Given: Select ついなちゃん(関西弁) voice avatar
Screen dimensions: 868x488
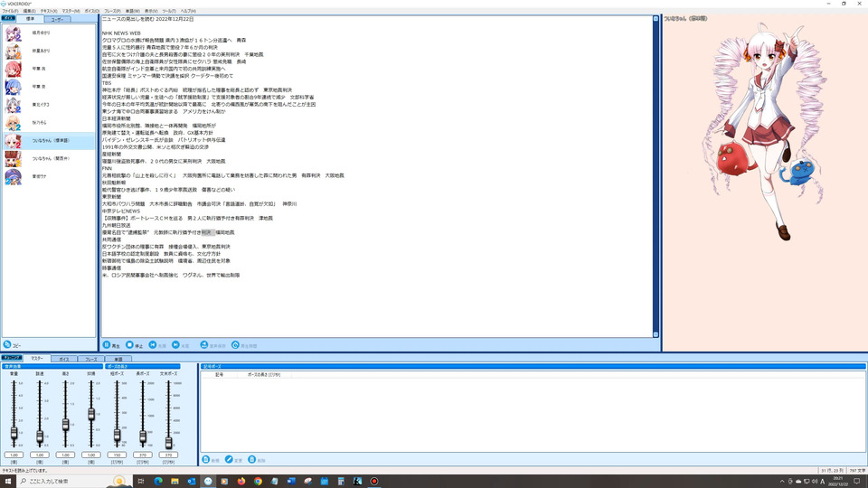Looking at the screenshot, I should click(13, 159).
